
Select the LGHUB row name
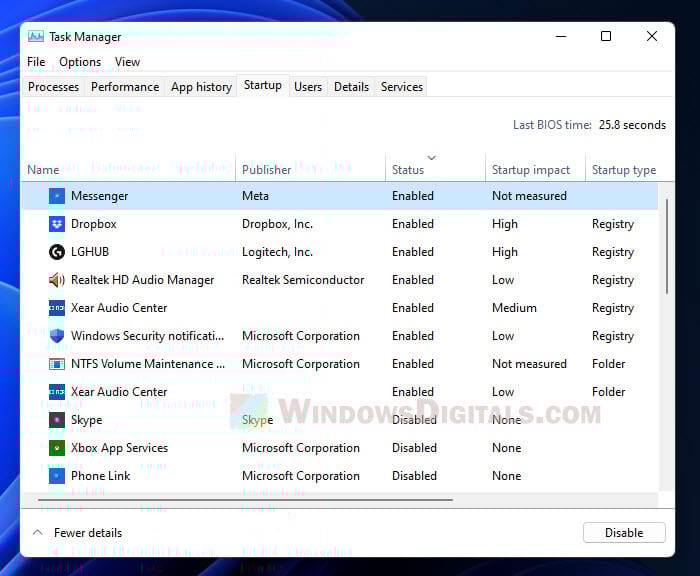pyautogui.click(x=90, y=252)
